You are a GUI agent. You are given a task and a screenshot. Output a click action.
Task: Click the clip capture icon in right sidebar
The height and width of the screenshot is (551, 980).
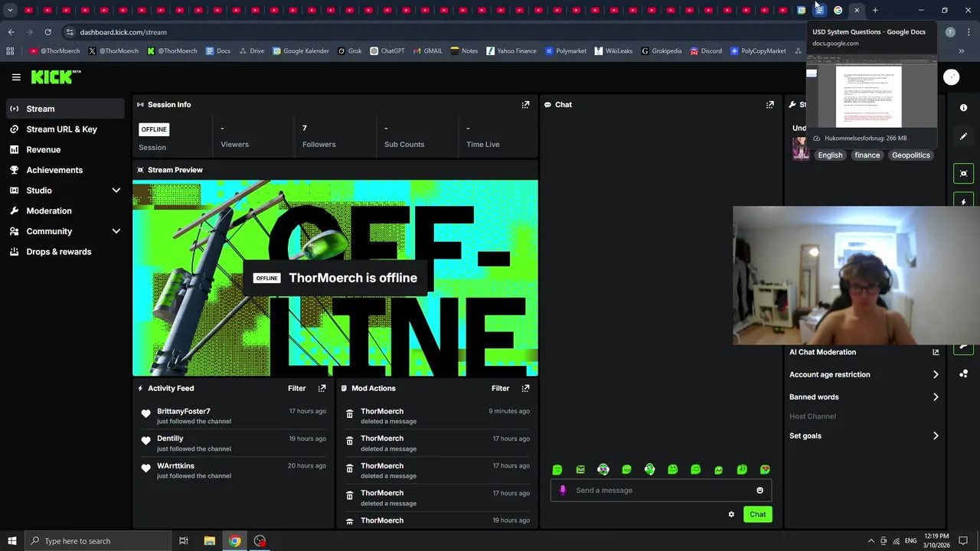963,174
